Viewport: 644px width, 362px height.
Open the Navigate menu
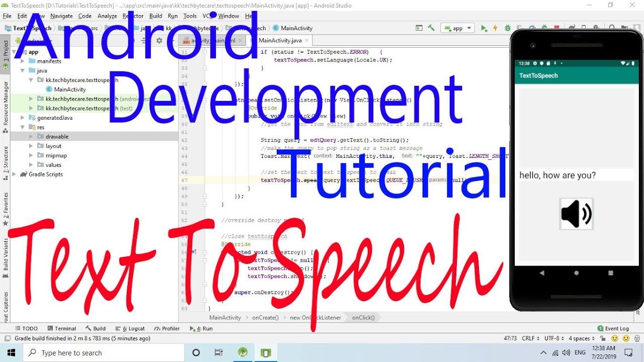(x=61, y=16)
